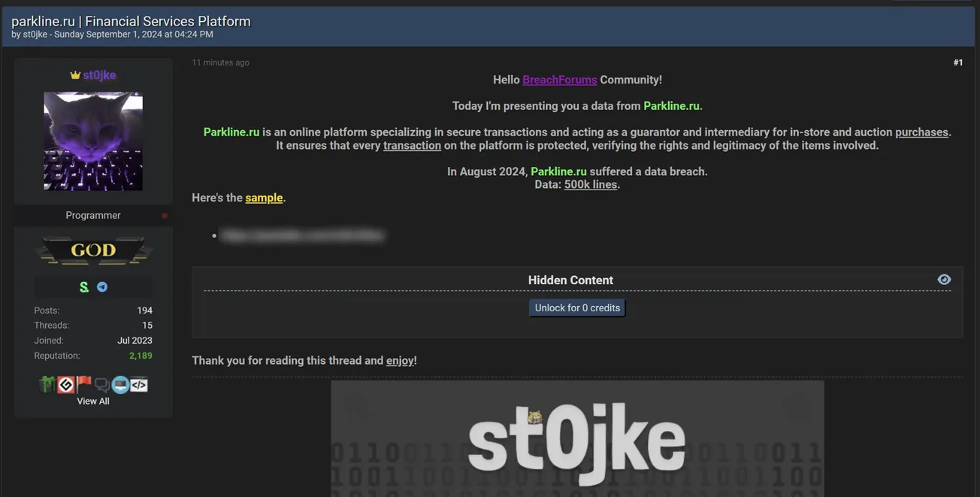Image resolution: width=980 pixels, height=497 pixels.
Task: Click the crown icon beside st0jke username
Action: tap(75, 75)
